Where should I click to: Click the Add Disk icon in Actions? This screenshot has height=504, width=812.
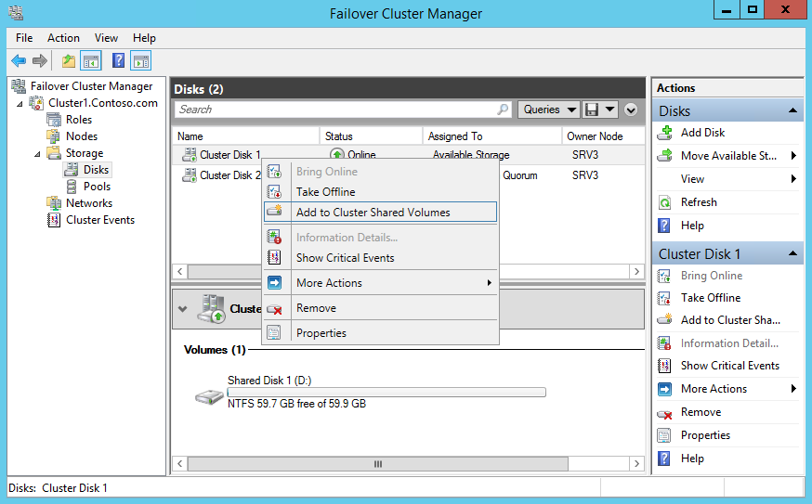coord(664,133)
